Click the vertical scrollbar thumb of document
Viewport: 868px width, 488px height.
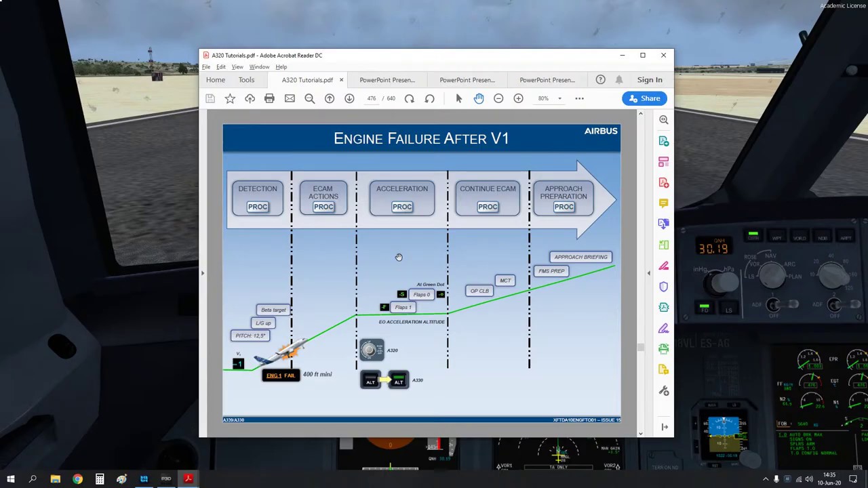(x=640, y=348)
